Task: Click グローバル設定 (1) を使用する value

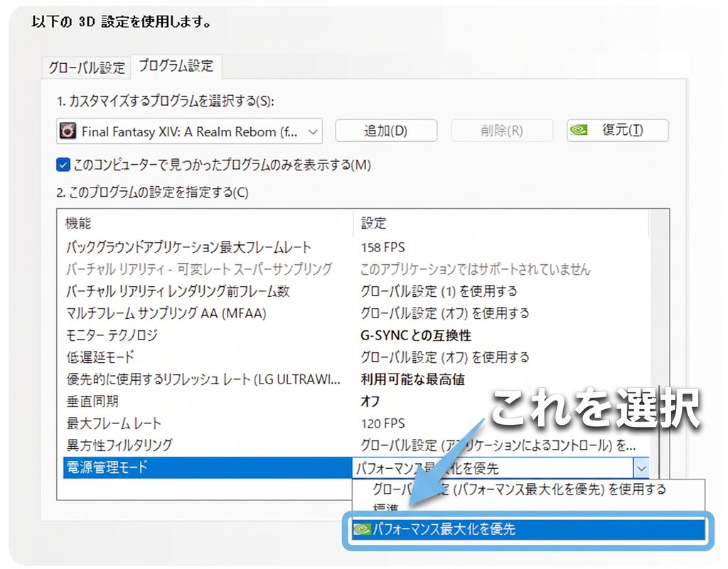Action: pyautogui.click(x=439, y=291)
